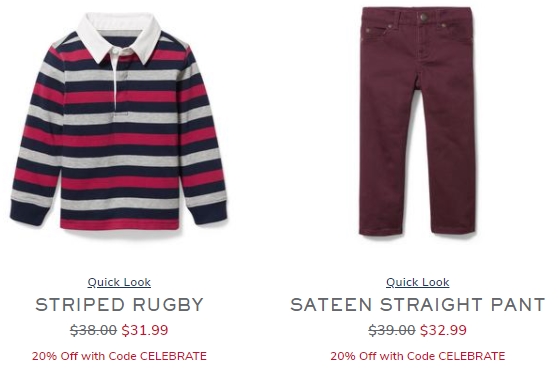The width and height of the screenshot is (558, 369).
Task: Open Quick Look for the Striped Rugby
Action: click(119, 282)
